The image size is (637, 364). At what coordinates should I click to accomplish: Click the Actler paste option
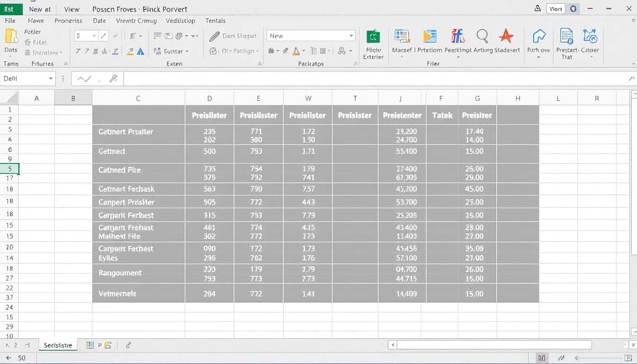(32, 32)
